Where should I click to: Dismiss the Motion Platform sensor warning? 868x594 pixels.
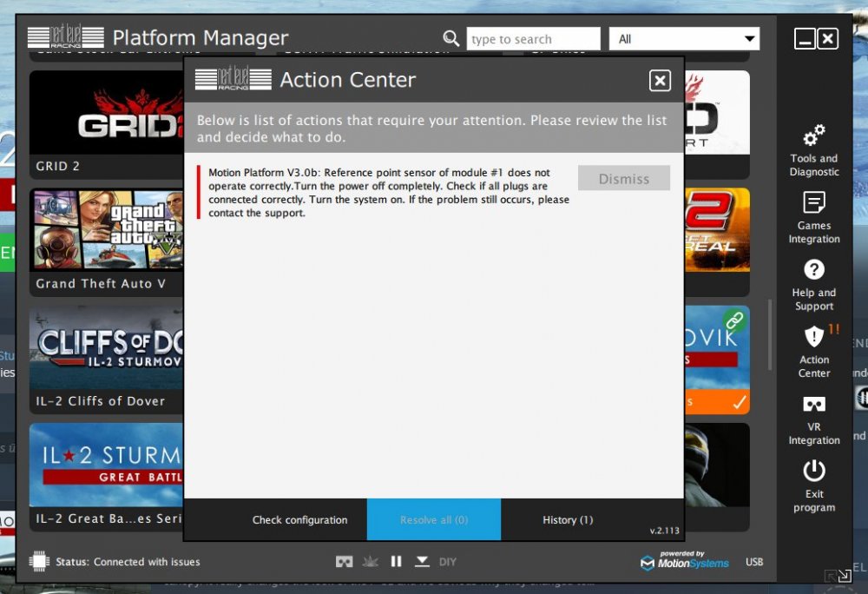(x=624, y=178)
